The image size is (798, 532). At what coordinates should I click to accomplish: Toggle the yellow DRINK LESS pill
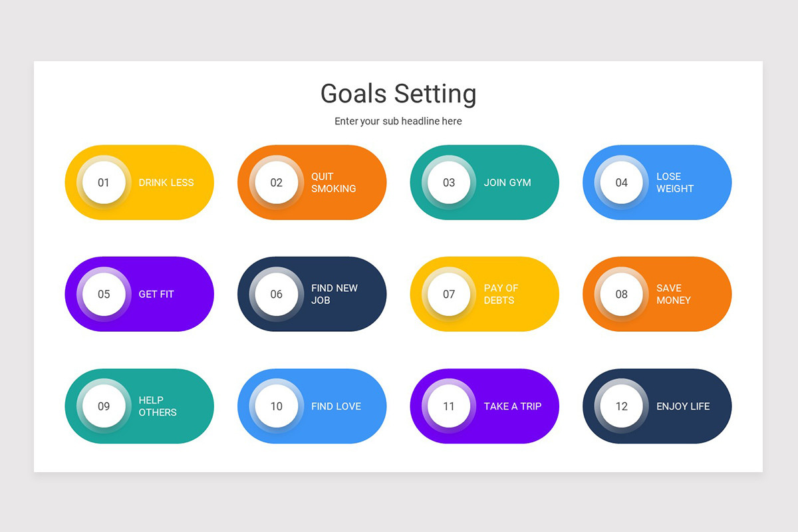coord(139,182)
